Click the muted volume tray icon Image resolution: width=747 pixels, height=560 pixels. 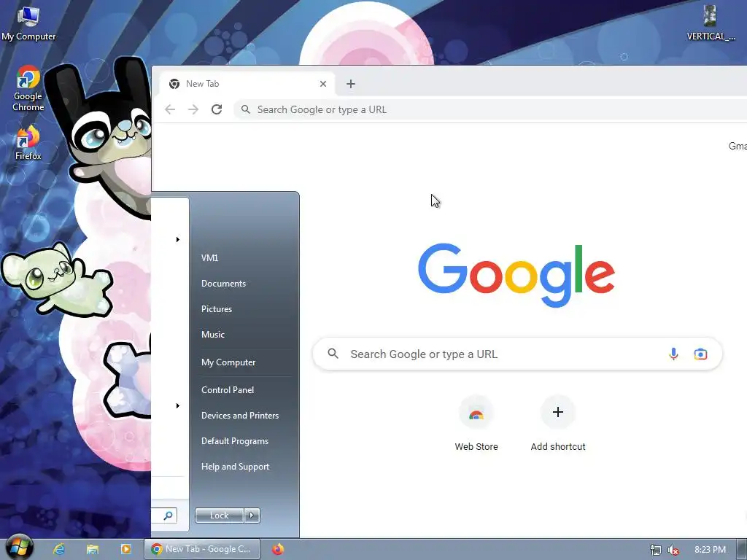point(673,550)
